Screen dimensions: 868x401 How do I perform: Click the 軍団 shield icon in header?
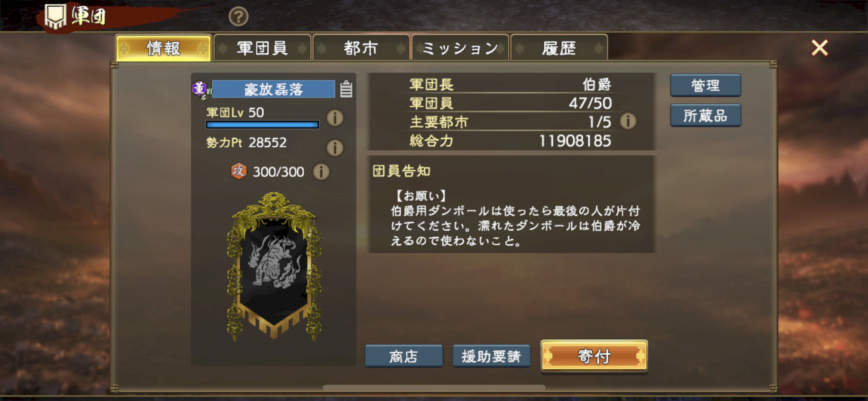click(56, 17)
